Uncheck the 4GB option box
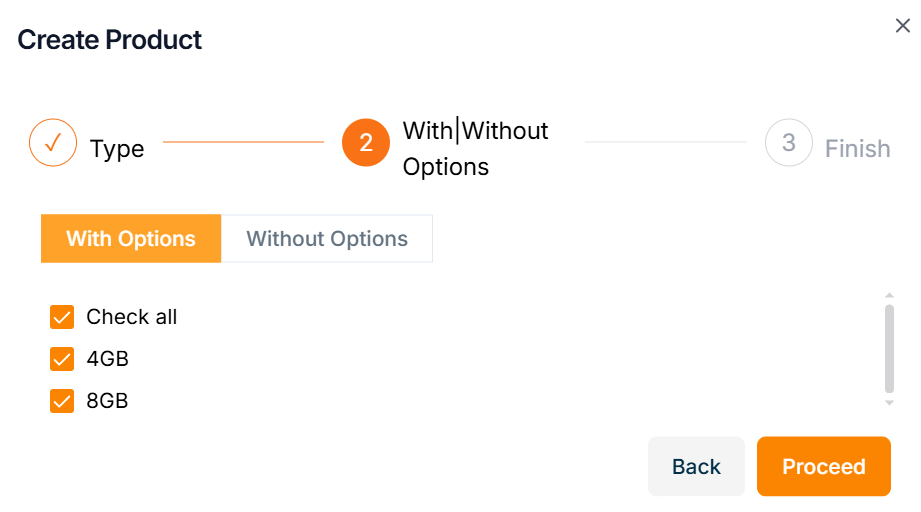Viewport: 921px width, 512px height. pyautogui.click(x=62, y=359)
